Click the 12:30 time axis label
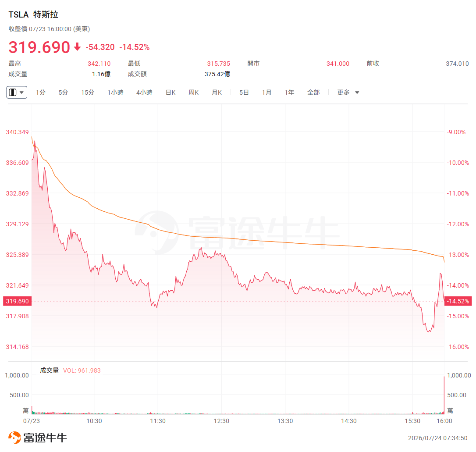The width and height of the screenshot is (476, 452). point(221,421)
